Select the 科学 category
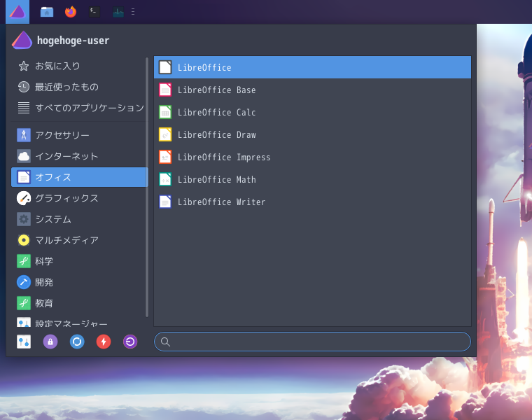 tap(78, 261)
